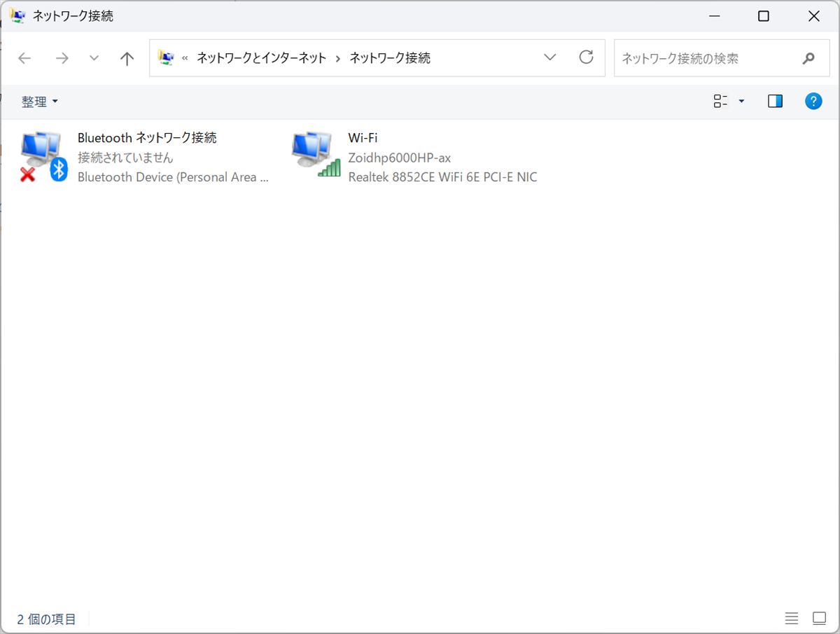
Task: Expand the recent locations dropdown chevron
Action: coord(94,58)
